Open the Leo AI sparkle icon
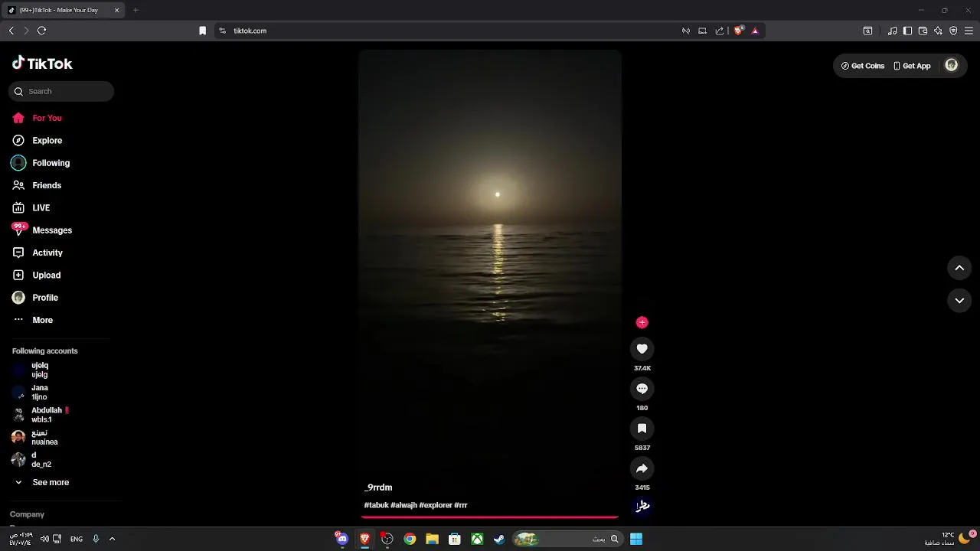 [938, 31]
